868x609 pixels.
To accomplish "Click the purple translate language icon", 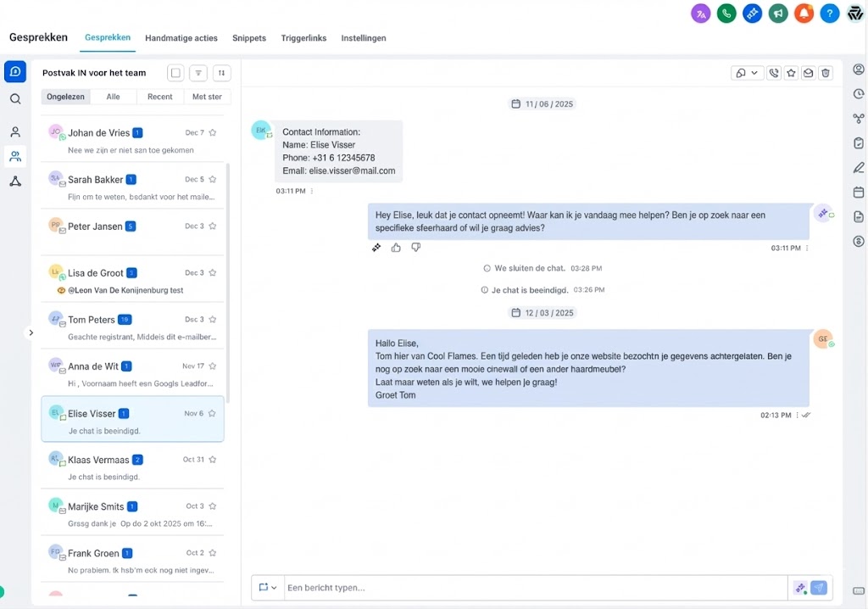I will coord(700,14).
